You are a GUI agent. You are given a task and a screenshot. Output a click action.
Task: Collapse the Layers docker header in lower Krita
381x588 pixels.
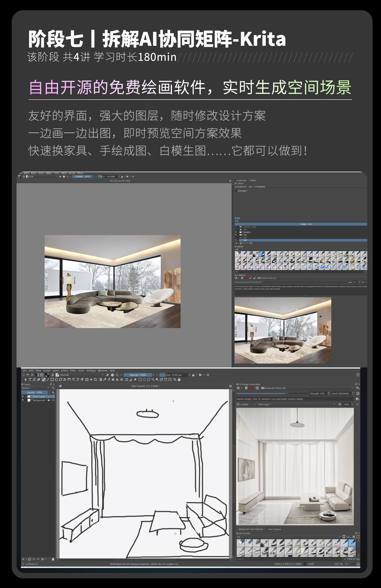22,384
